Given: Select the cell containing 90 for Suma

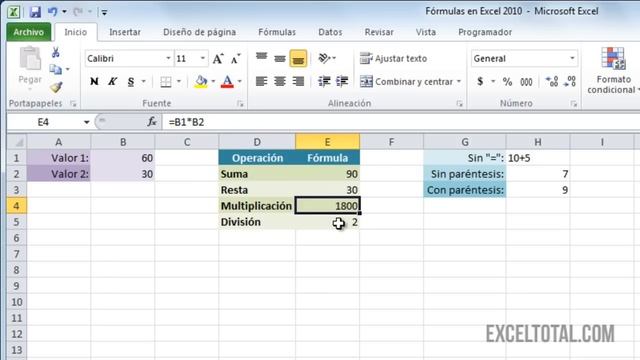Looking at the screenshot, I should (327, 174).
